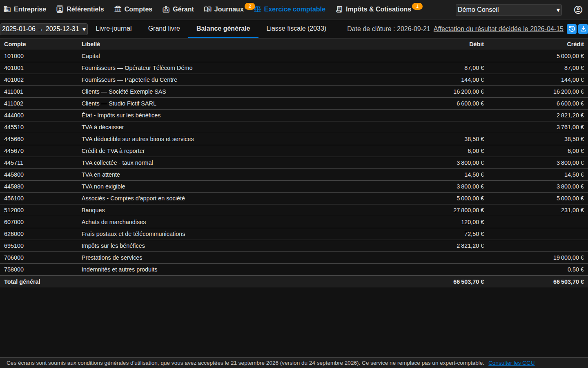The height and width of the screenshot is (368, 588).
Task: Switch to the Livre-journal tab
Action: pos(114,29)
